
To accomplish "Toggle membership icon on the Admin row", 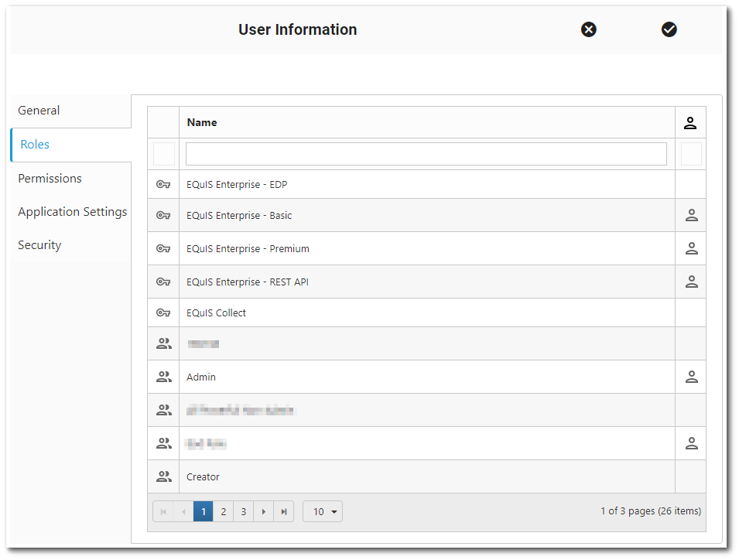I will pyautogui.click(x=691, y=377).
